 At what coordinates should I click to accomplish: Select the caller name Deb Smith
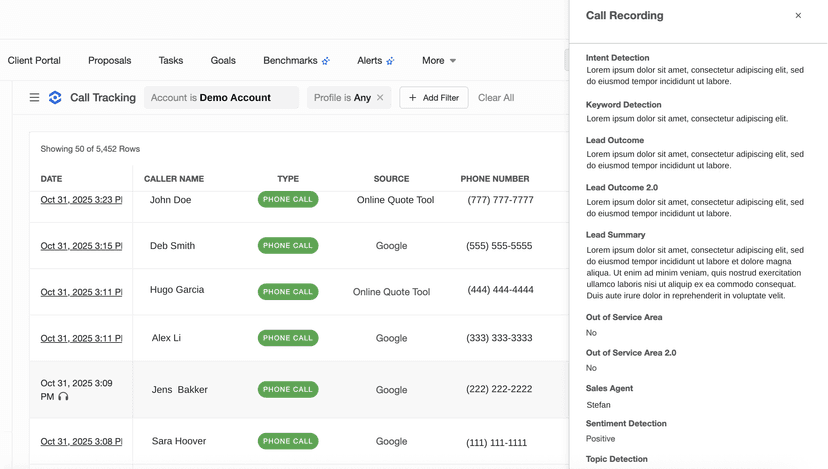point(172,246)
